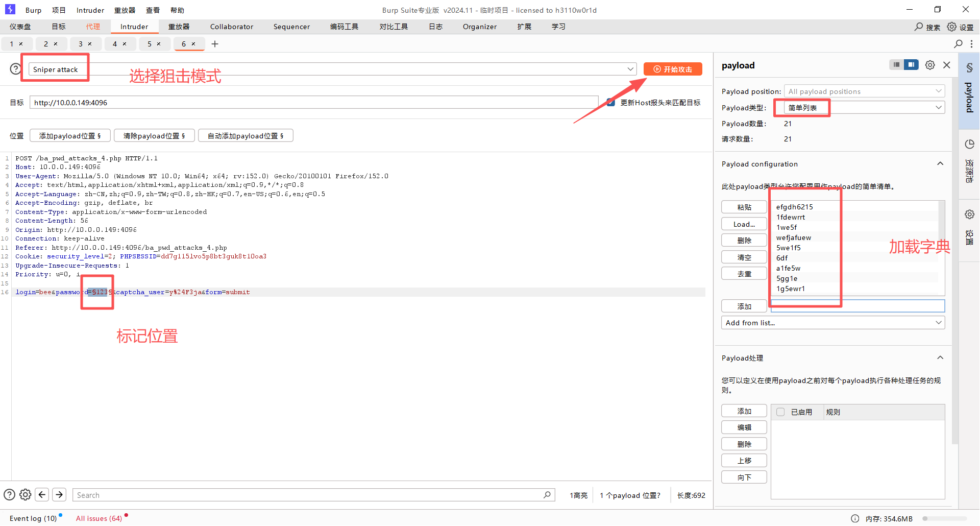Close the payload panel
The width and height of the screenshot is (980, 526).
coord(947,65)
